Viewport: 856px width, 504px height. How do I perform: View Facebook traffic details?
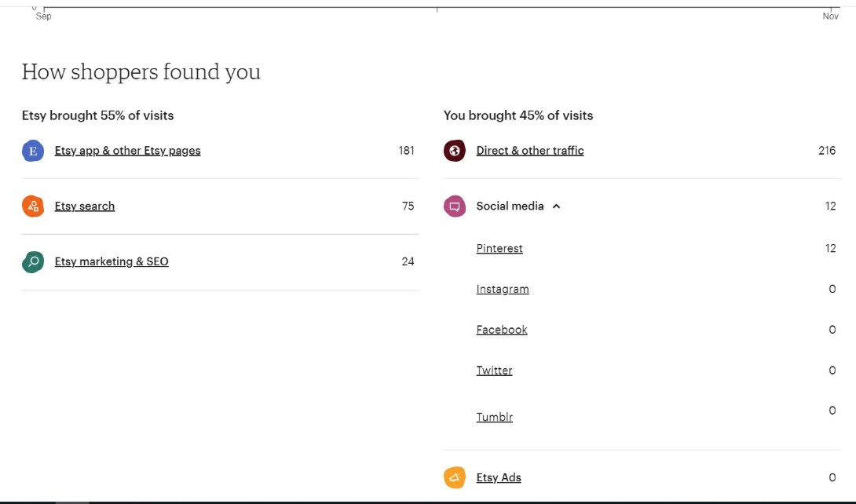coord(502,330)
